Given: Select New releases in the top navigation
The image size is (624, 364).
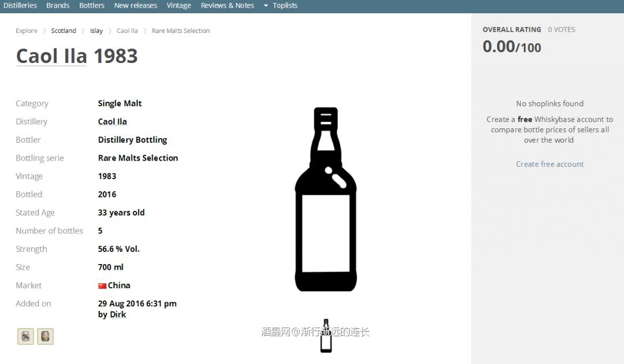Looking at the screenshot, I should click(x=135, y=5).
